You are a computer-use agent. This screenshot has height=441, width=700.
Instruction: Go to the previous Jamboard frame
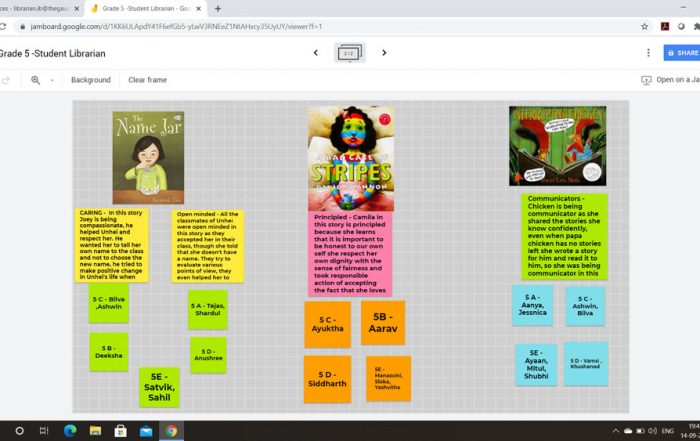(316, 53)
